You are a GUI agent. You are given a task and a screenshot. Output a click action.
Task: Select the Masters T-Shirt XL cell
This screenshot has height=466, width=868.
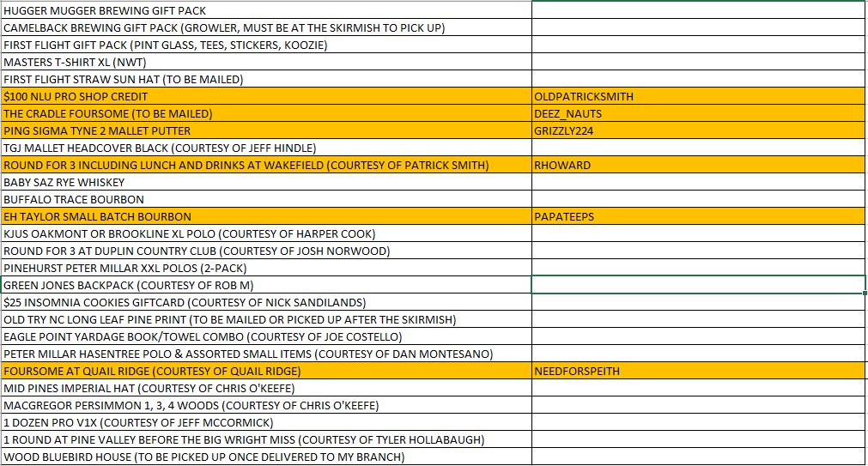click(266, 63)
